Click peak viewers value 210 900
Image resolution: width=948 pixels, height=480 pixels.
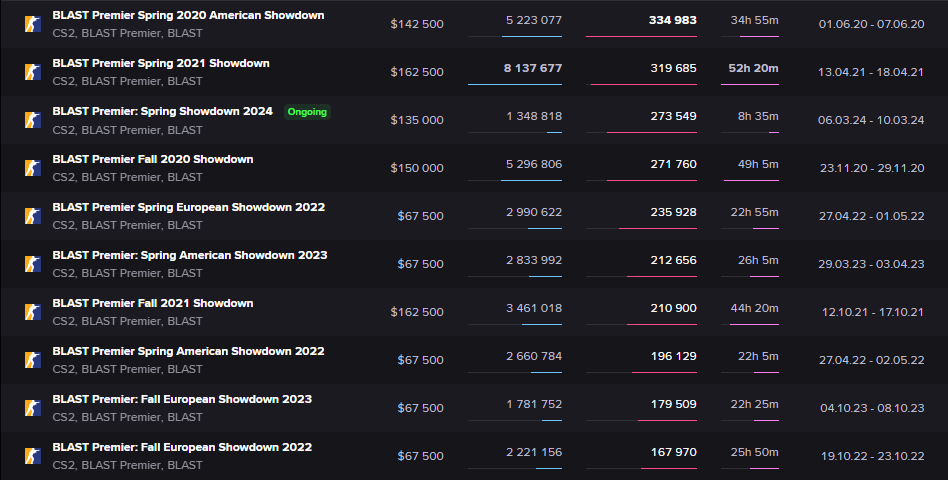pos(674,308)
